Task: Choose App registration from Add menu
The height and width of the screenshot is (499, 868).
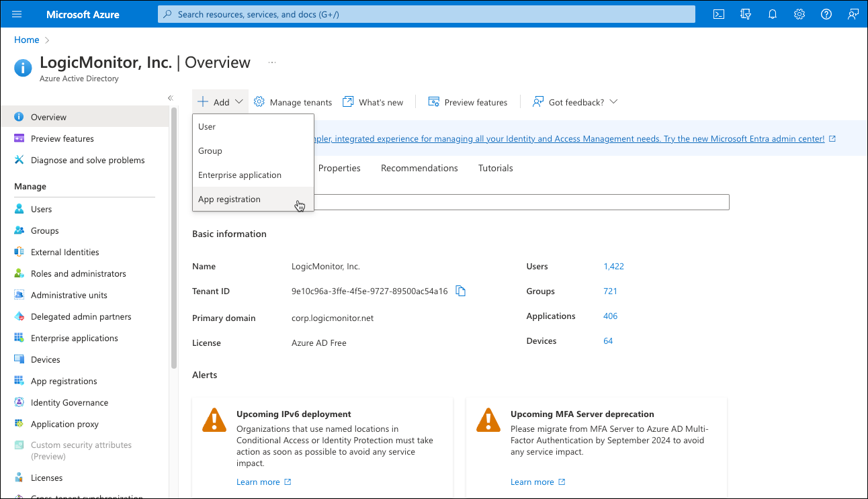Action: [x=253, y=199]
